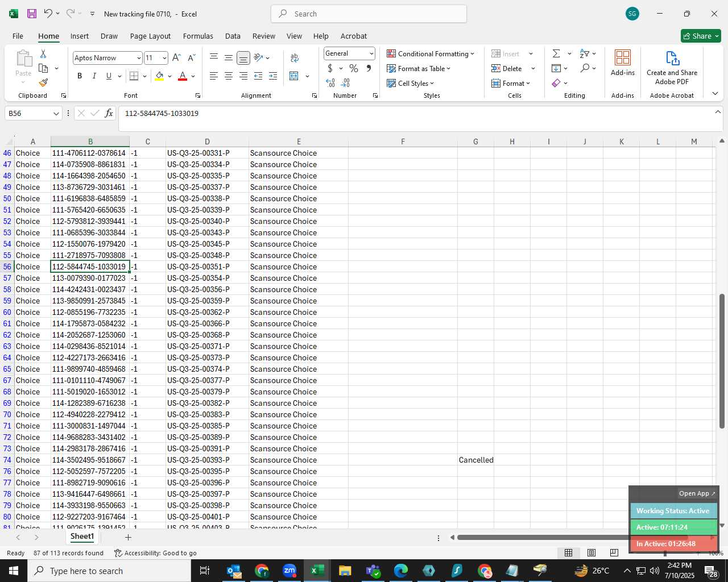Open the Number Format General dropdown
The width and height of the screenshot is (728, 582).
pos(371,53)
